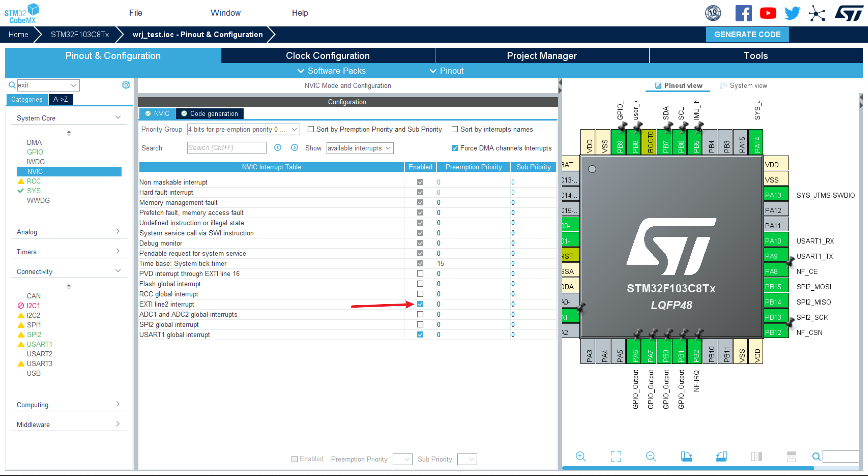The height and width of the screenshot is (476, 868).
Task: Rotate the chip counter-clockwise icon
Action: [x=721, y=456]
